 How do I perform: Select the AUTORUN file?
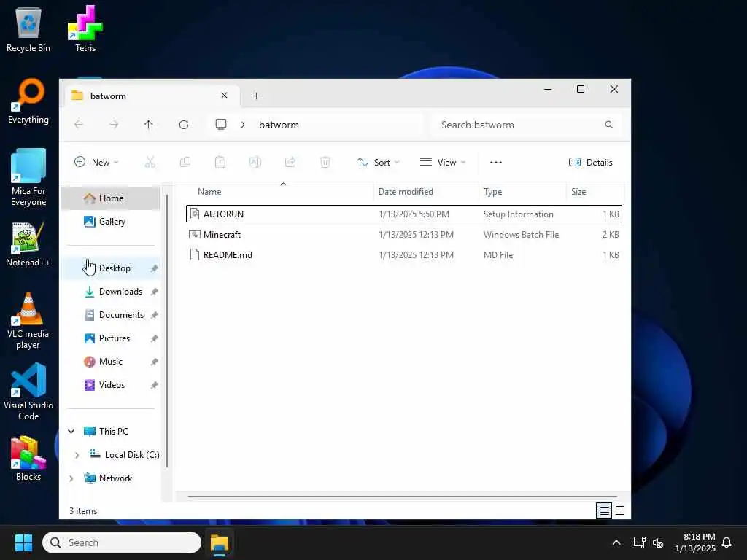[404, 214]
